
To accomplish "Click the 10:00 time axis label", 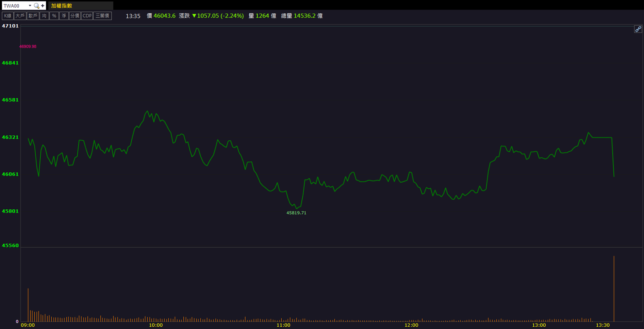I will [x=156, y=325].
